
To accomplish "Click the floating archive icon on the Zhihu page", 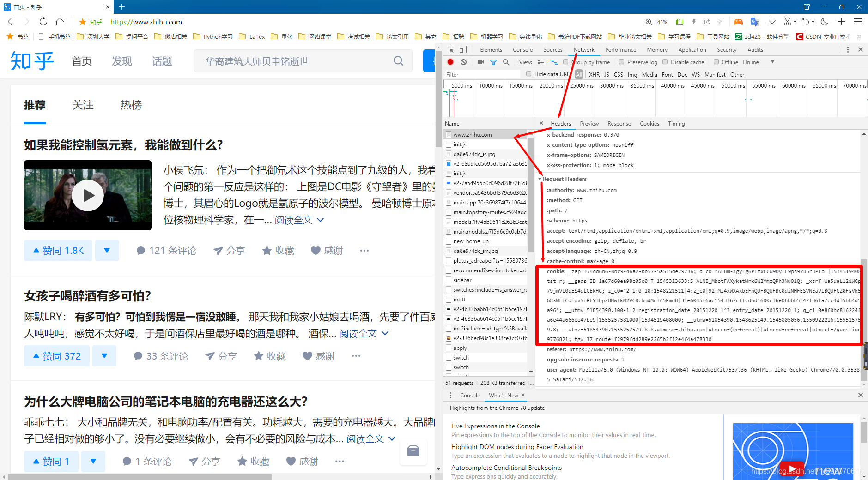I will [x=413, y=451].
